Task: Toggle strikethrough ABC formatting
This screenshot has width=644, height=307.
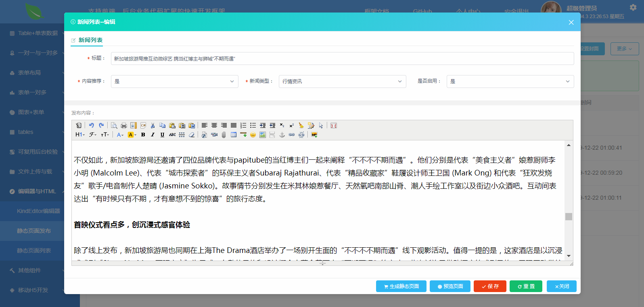Action: click(x=172, y=135)
